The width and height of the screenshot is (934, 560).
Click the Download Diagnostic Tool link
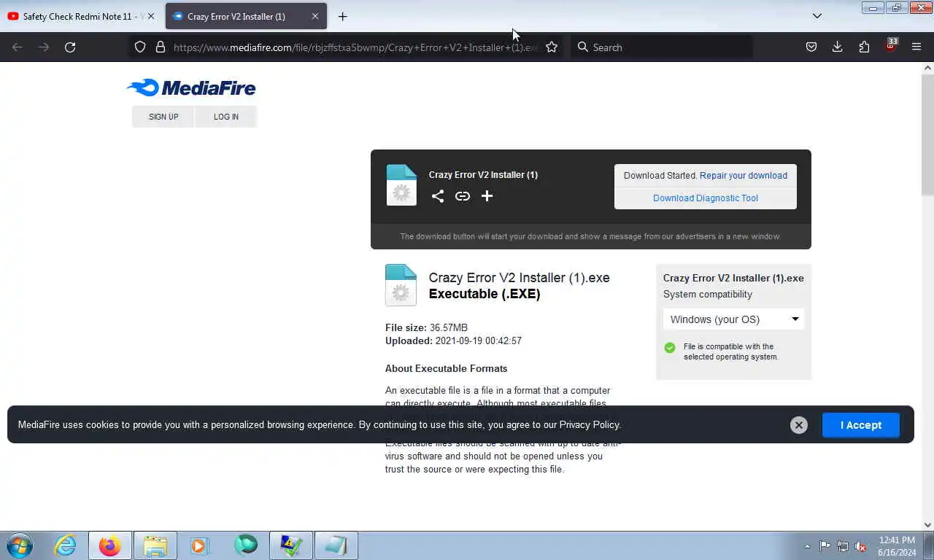(706, 198)
